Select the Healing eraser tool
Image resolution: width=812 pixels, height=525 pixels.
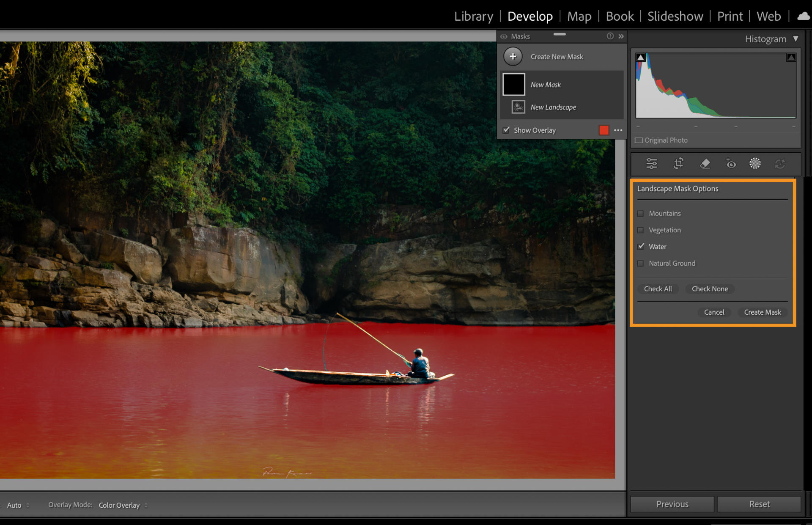(705, 163)
